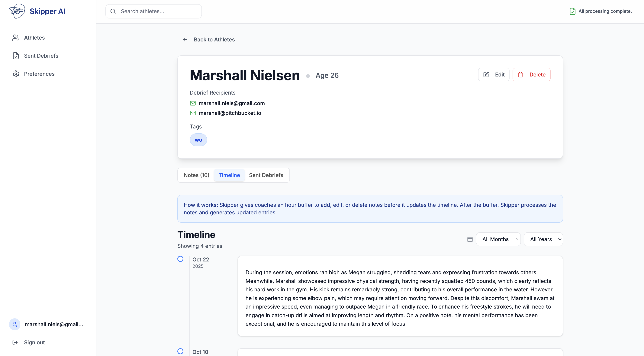Click the envelope icon next to marshall.niels@gmail.com
The width and height of the screenshot is (644, 356).
(x=193, y=103)
